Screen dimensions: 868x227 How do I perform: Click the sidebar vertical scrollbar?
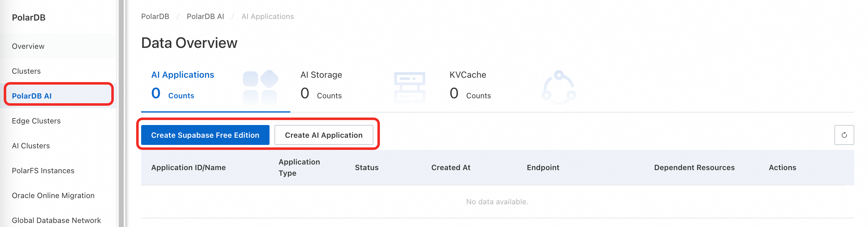click(x=121, y=113)
